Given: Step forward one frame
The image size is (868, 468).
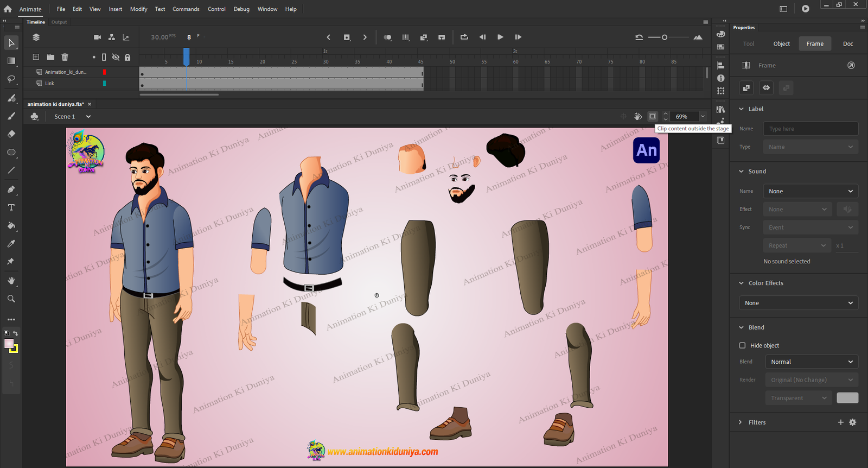Looking at the screenshot, I should [x=518, y=37].
